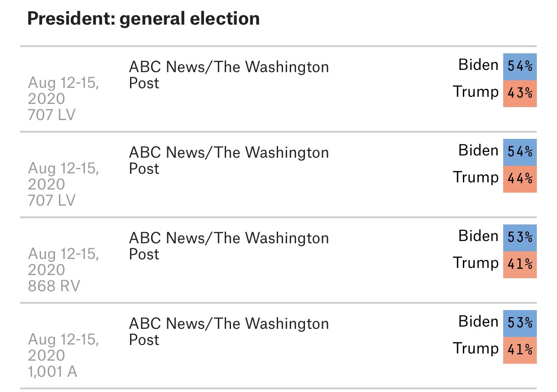Viewport: 557px width, 392px height.
Task: Click the Trump label beside 44%
Action: click(x=475, y=177)
